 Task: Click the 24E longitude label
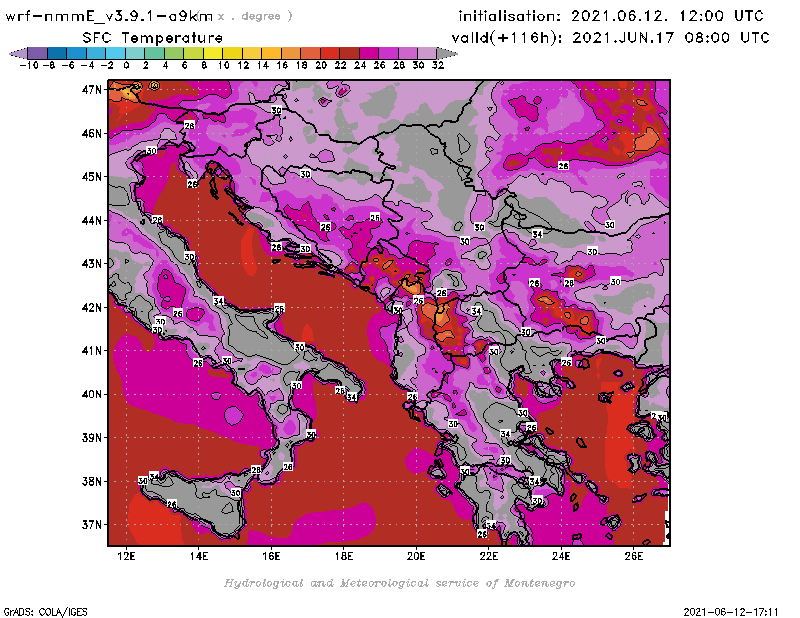(561, 556)
